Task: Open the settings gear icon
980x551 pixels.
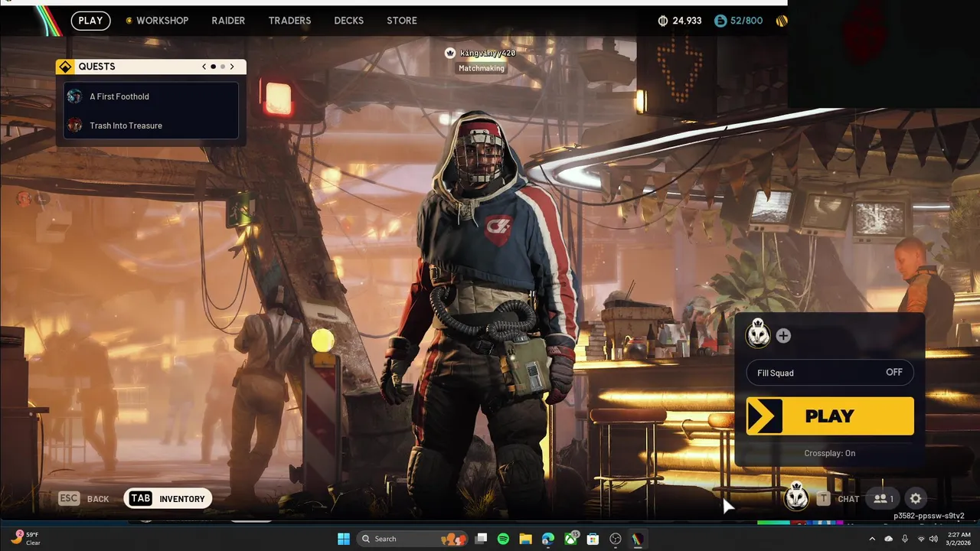Action: [x=916, y=499]
